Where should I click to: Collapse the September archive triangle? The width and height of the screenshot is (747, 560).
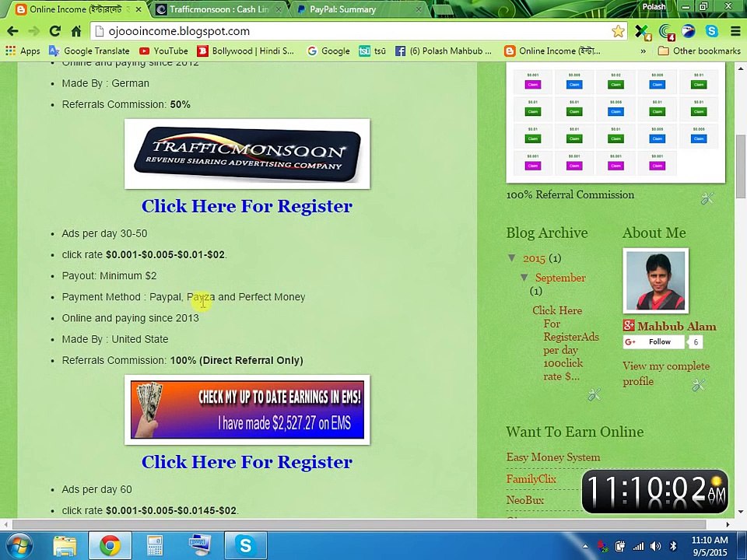(x=524, y=277)
